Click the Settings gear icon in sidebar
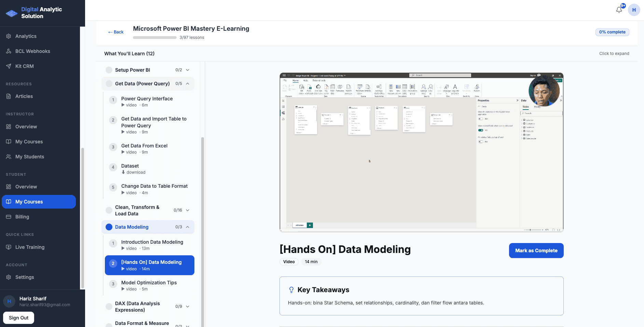644x327 pixels. 9,277
